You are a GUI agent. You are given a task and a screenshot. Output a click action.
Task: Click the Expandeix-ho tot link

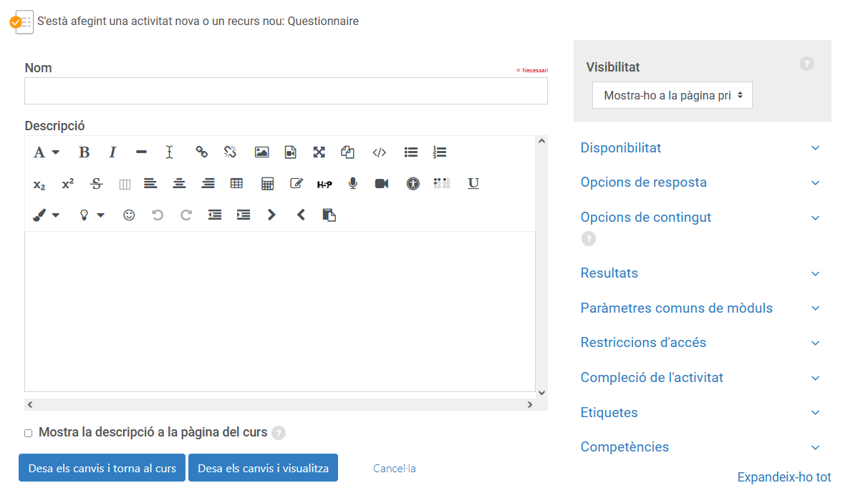pyautogui.click(x=783, y=477)
